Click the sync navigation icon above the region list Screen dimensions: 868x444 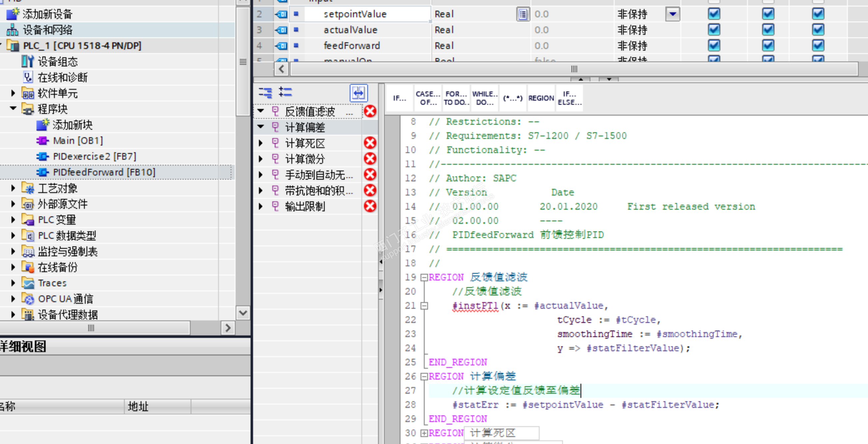pos(358,93)
